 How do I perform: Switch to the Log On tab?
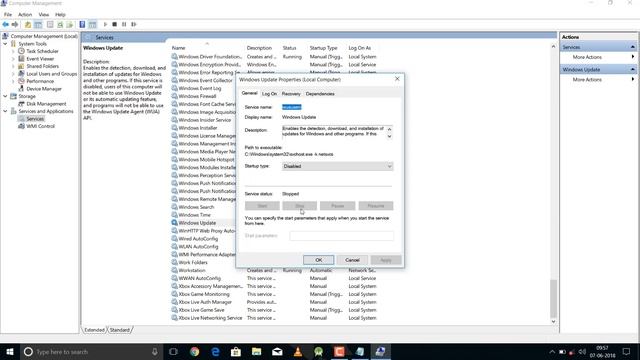coord(269,94)
